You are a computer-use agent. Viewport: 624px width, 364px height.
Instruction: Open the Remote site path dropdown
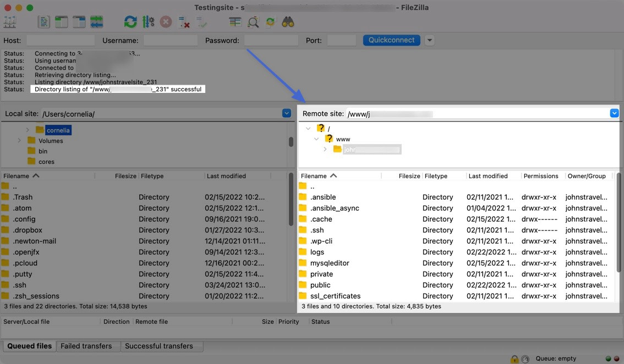(x=614, y=113)
